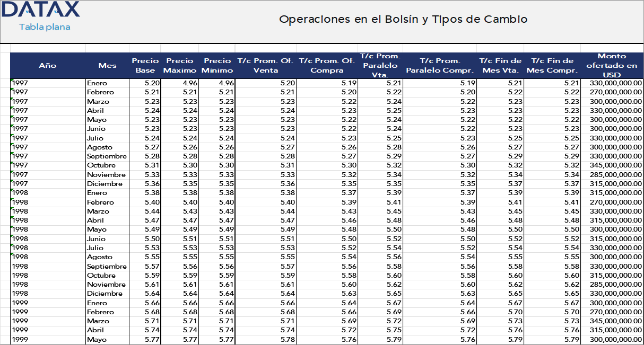
Task: Select the Año column header
Action: click(x=48, y=65)
